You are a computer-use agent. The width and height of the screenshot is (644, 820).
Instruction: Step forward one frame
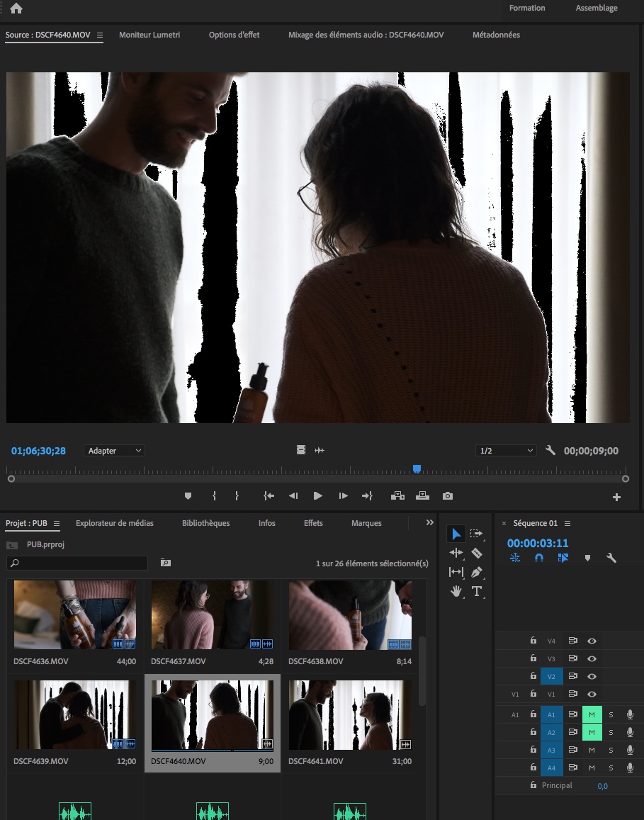click(343, 496)
